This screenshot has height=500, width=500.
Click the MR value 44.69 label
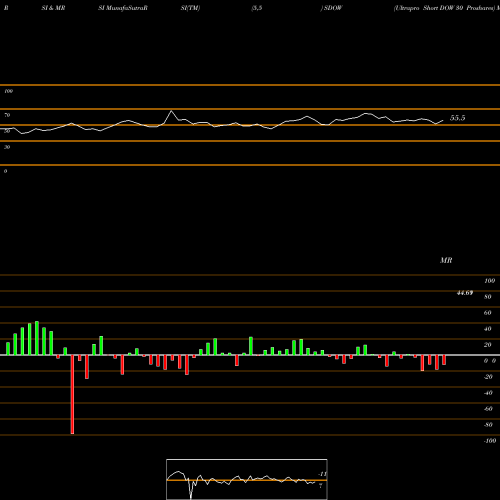pyautogui.click(x=465, y=293)
